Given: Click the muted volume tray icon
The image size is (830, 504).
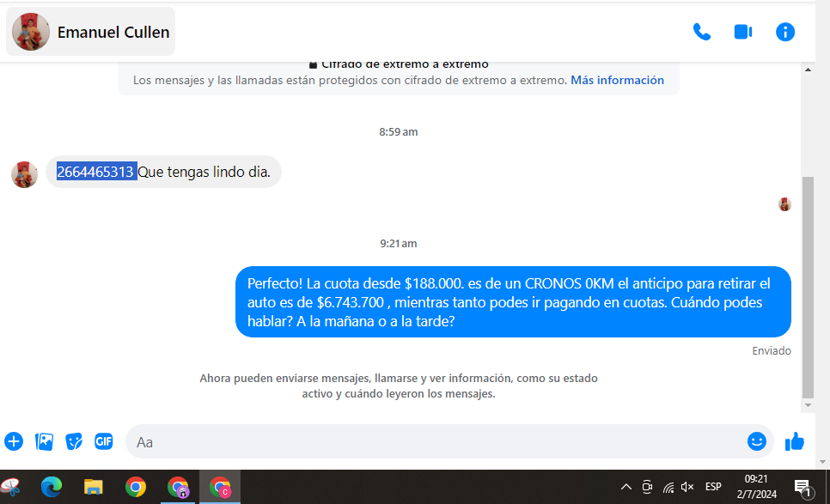Looking at the screenshot, I should [687, 487].
